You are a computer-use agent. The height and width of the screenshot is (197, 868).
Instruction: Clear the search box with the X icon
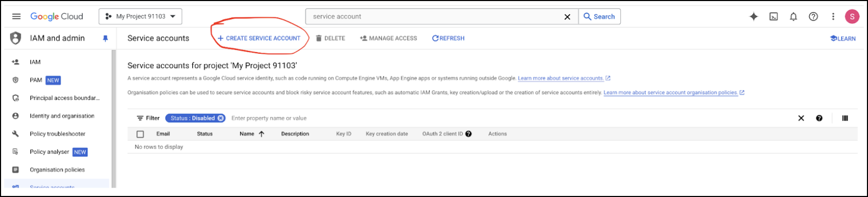pyautogui.click(x=567, y=17)
